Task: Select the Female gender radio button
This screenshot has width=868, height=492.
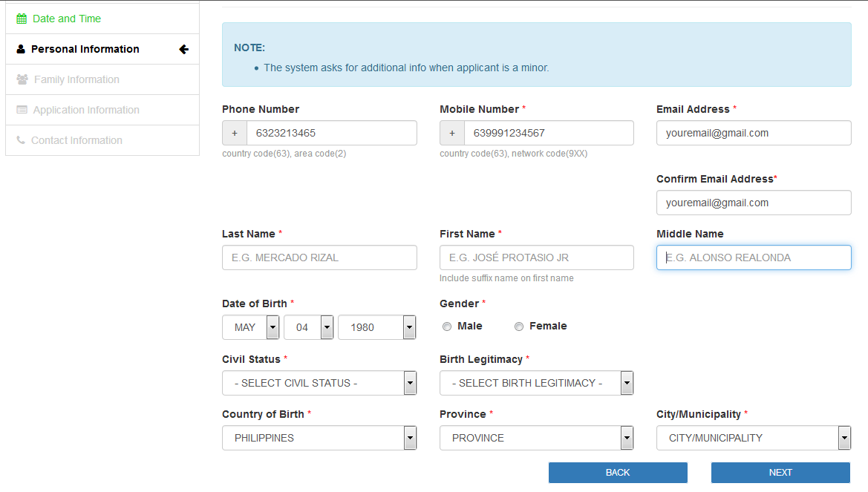Action: 519,327
